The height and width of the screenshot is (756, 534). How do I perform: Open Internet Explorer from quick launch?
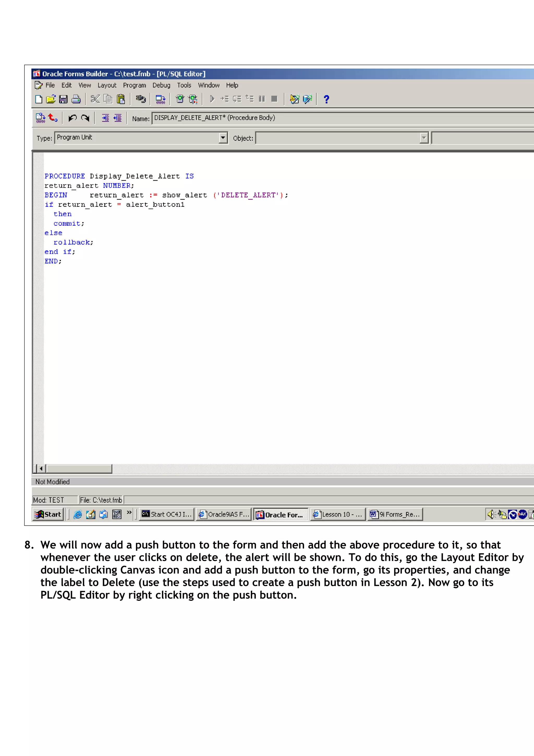pos(78,514)
